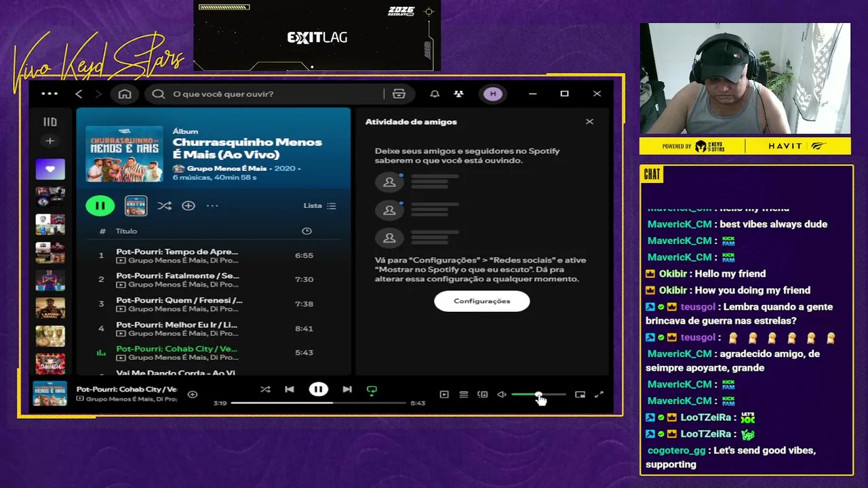Click the 'Configurações' button
Screen dimensions: 868x488
pos(482,301)
